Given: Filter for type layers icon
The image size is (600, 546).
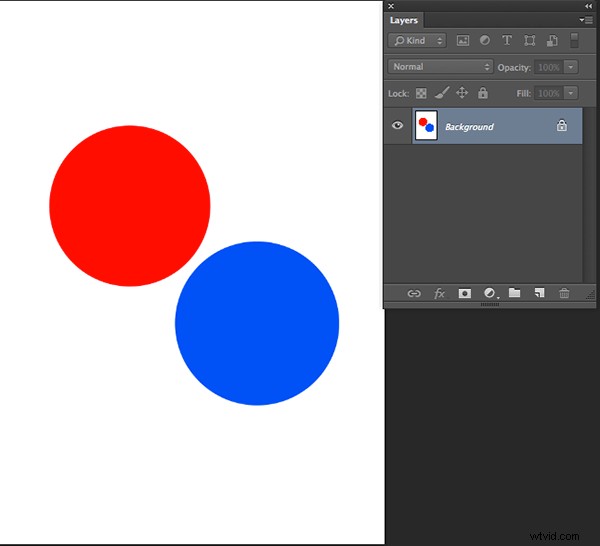Looking at the screenshot, I should 507,41.
